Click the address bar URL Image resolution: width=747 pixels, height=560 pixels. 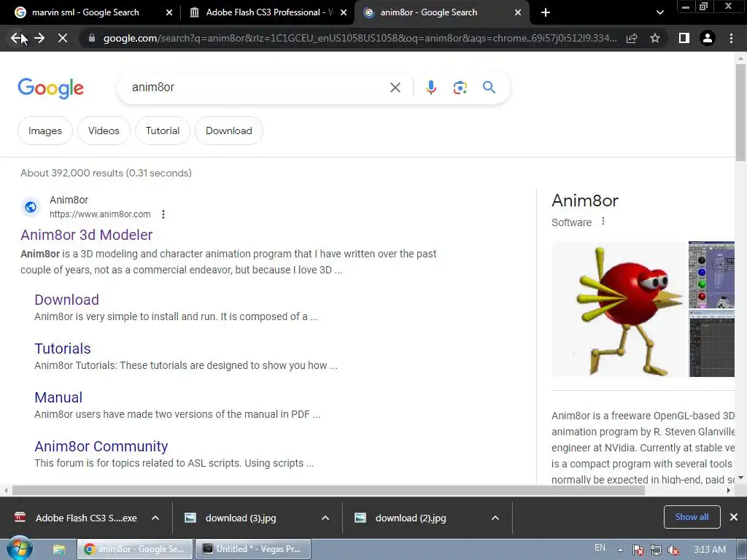(360, 38)
